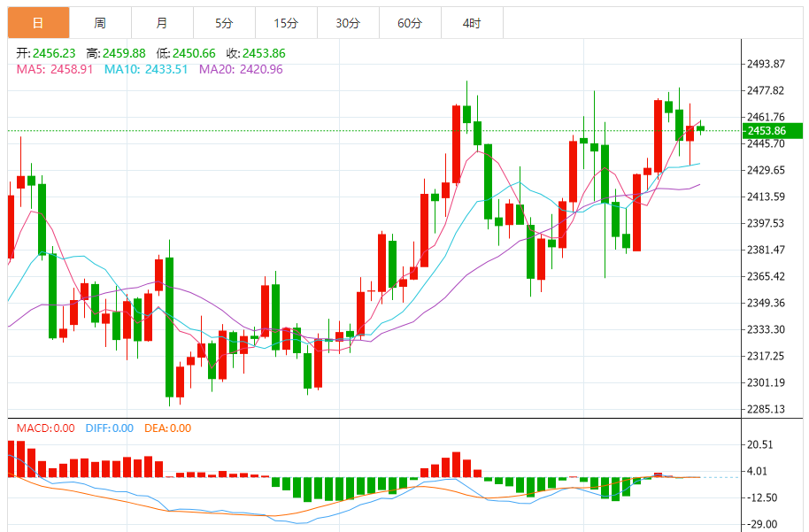Click the 20.51 MACD axis label
Image resolution: width=809 pixels, height=532 pixels.
click(760, 444)
